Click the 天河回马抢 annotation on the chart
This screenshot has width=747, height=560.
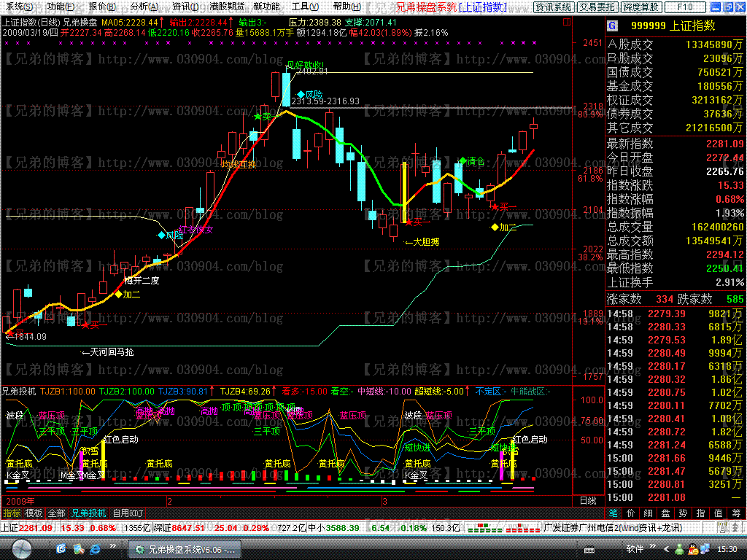tap(108, 352)
